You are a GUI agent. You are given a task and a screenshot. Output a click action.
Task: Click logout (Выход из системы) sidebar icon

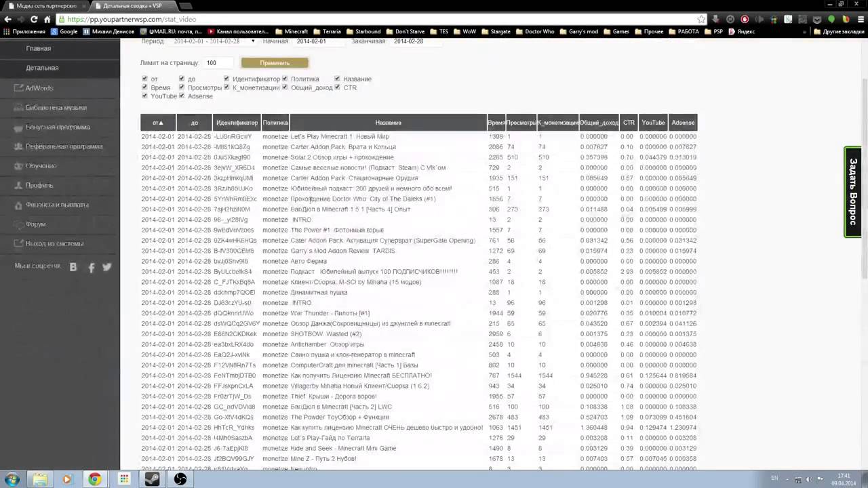tap(19, 243)
